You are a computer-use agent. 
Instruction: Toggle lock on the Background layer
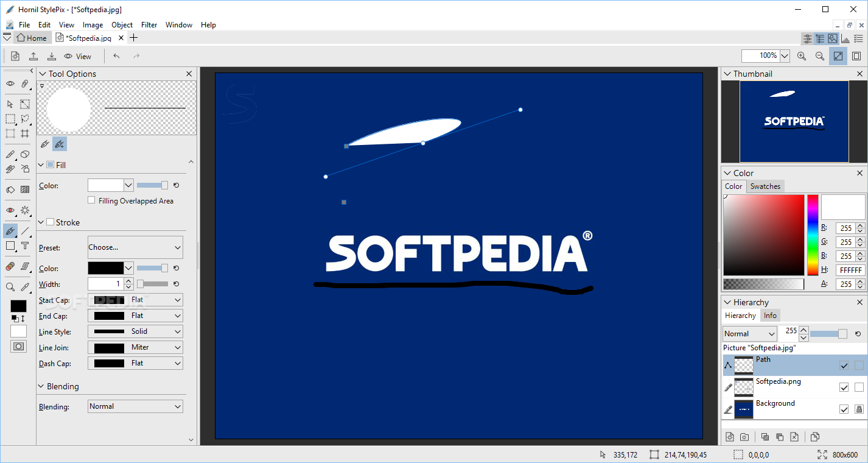tap(859, 409)
